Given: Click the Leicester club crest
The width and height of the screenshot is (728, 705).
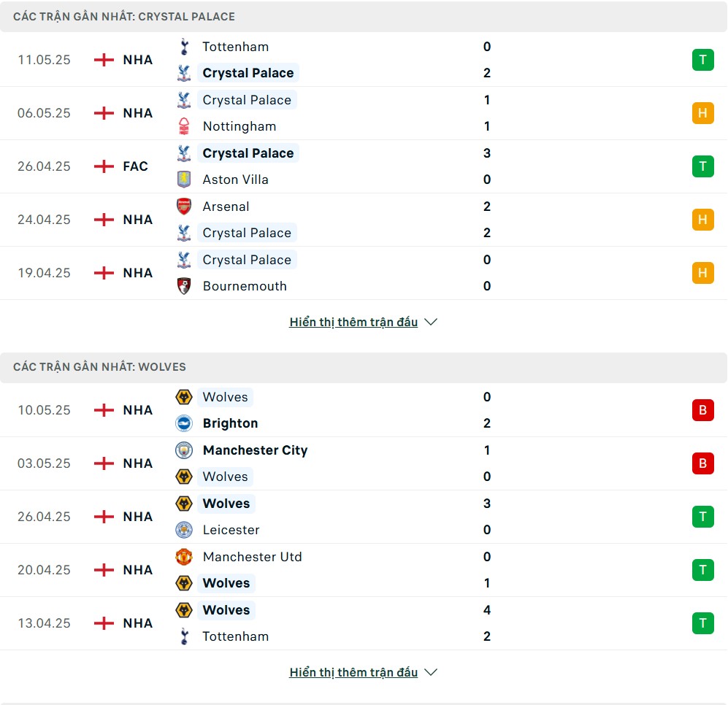Looking at the screenshot, I should [184, 530].
